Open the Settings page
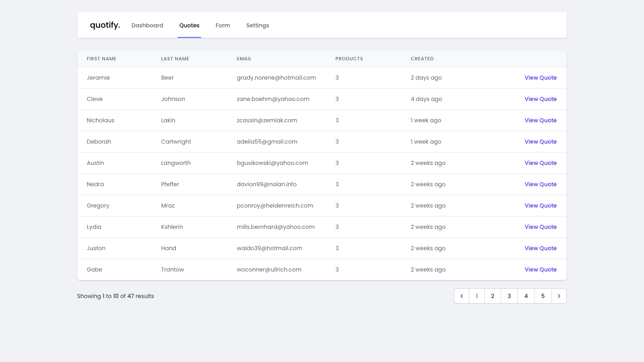The height and width of the screenshot is (362, 644). [x=258, y=25]
